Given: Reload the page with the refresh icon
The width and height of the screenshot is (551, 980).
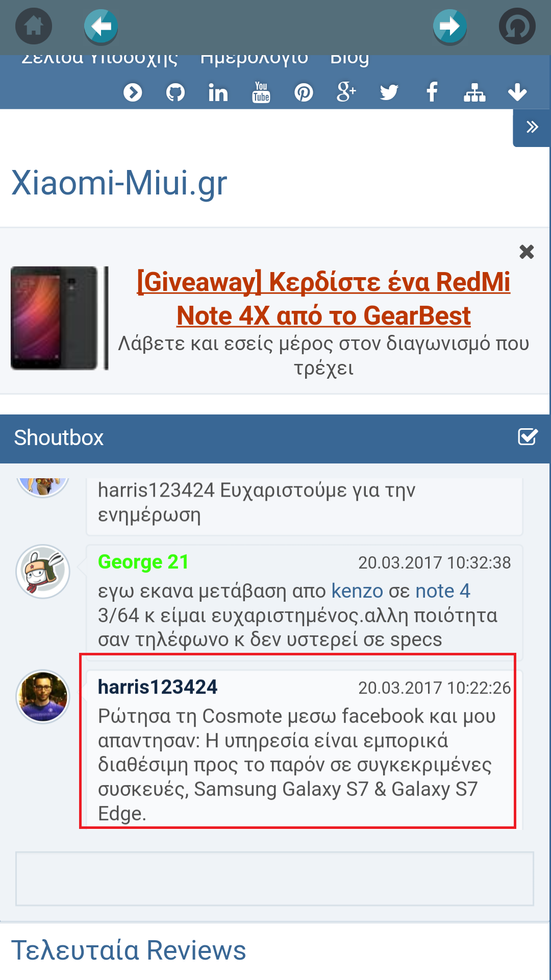Looking at the screenshot, I should (x=517, y=26).
